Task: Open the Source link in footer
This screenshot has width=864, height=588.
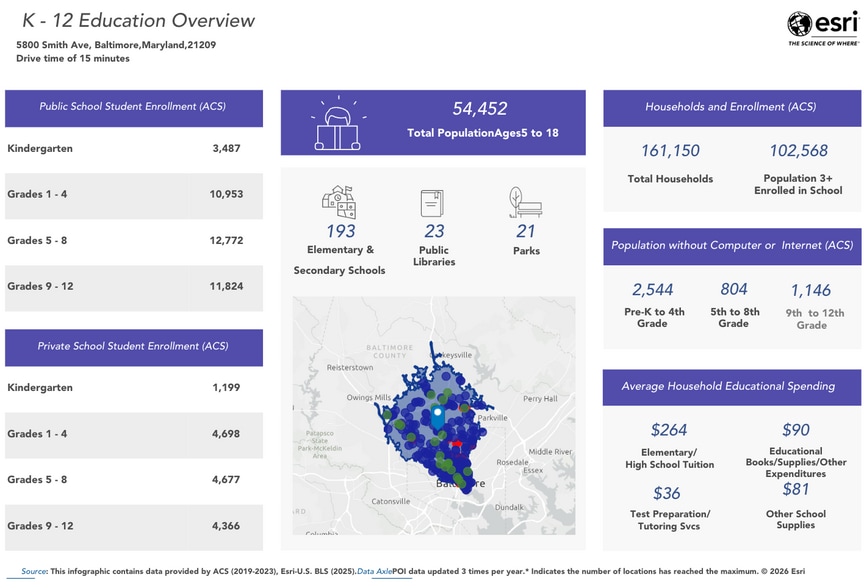Action: [x=34, y=571]
